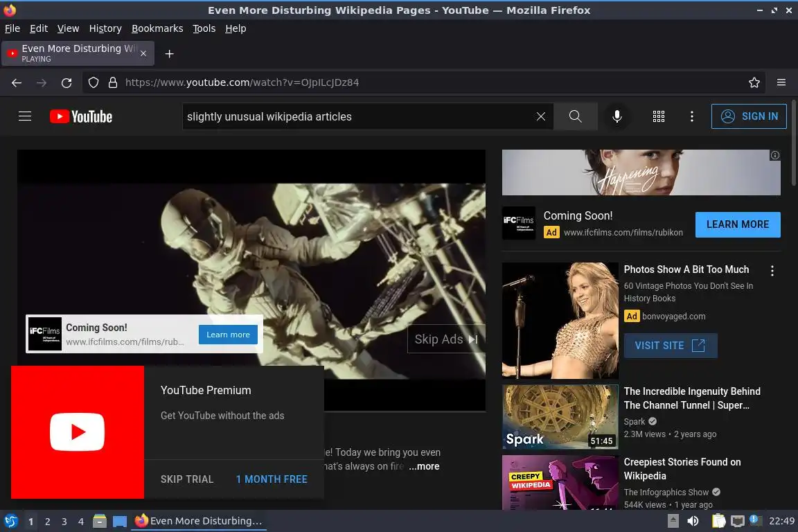Click the 22:49 clock in the tray
This screenshot has width=798, height=532.
click(x=781, y=521)
